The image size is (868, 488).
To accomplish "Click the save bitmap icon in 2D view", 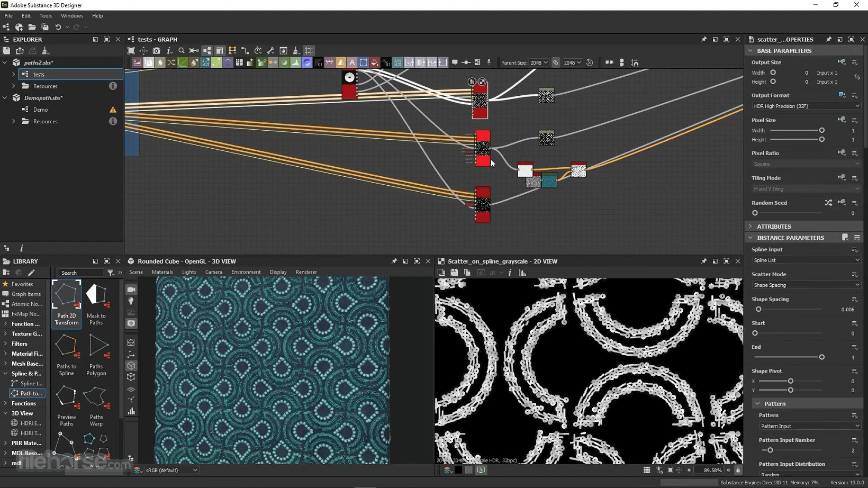I will pos(454,273).
